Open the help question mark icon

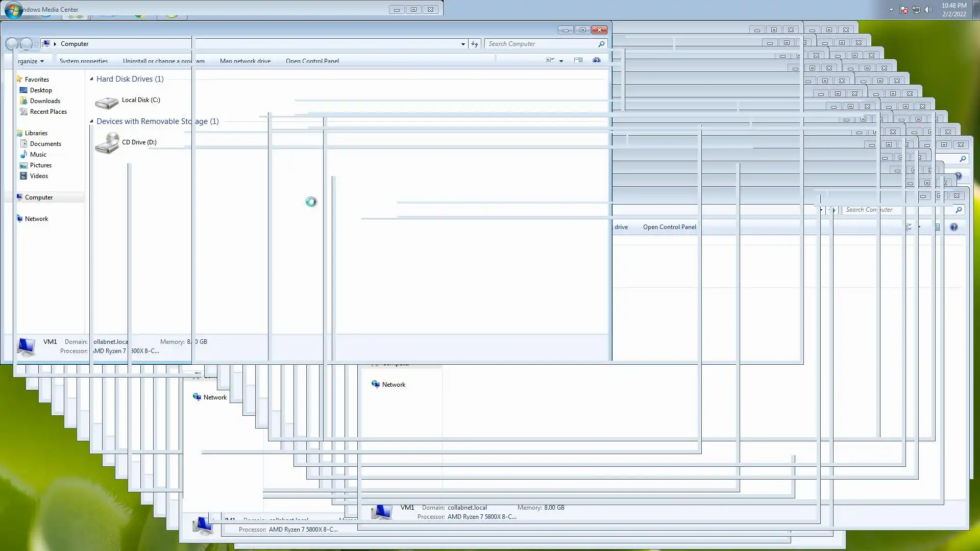pyautogui.click(x=596, y=61)
